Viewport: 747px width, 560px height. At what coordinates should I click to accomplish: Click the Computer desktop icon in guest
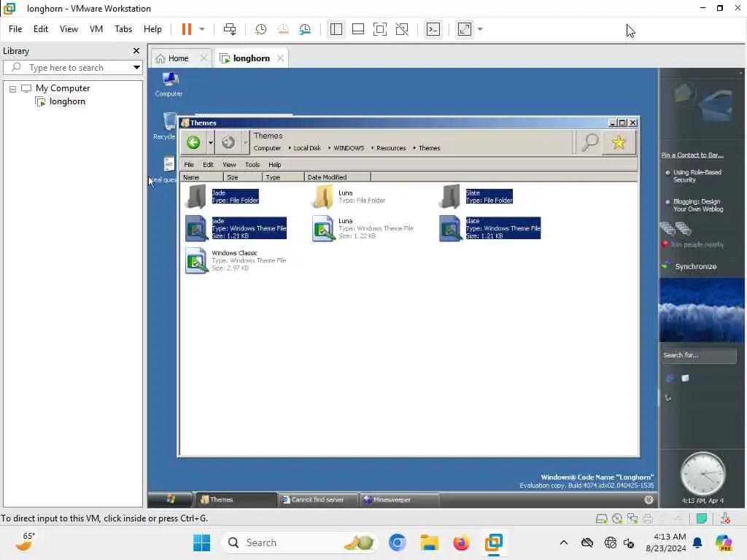[x=169, y=85]
